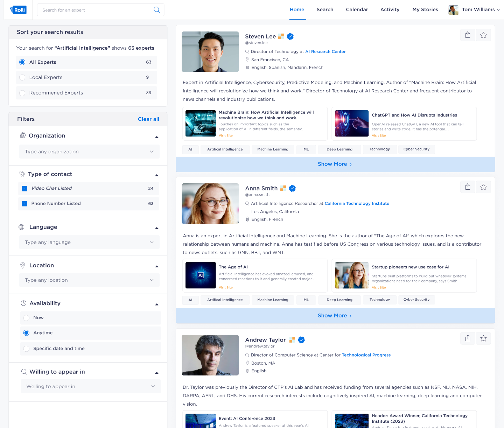This screenshot has width=504, height=428.
Task: Open the Age of AI article thumbnail
Action: [201, 275]
